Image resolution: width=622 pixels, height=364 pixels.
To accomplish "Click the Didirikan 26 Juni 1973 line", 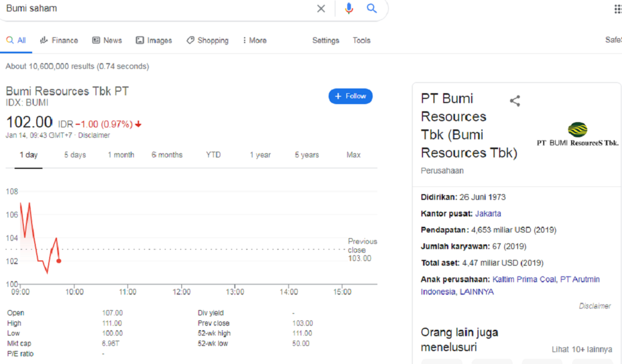I will click(463, 197).
